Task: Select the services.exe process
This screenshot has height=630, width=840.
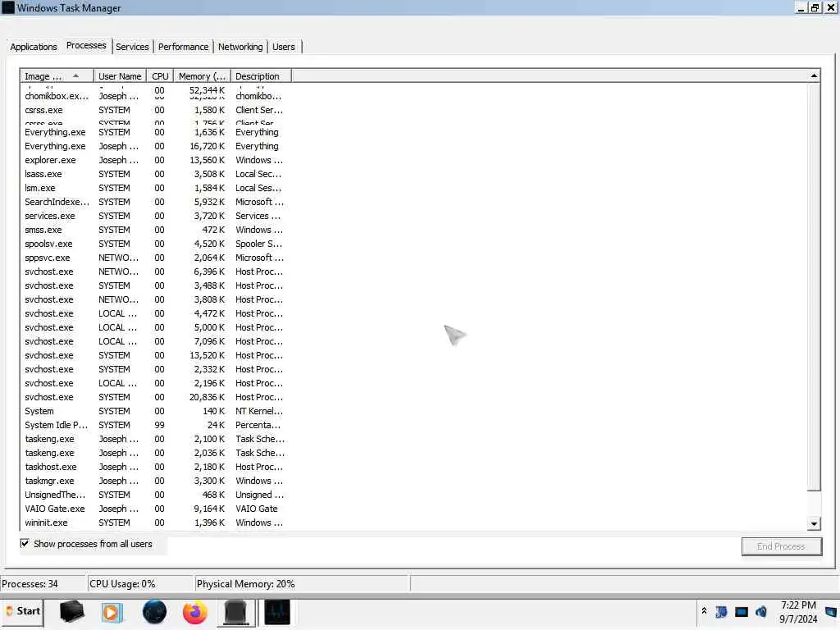Action: (x=154, y=216)
